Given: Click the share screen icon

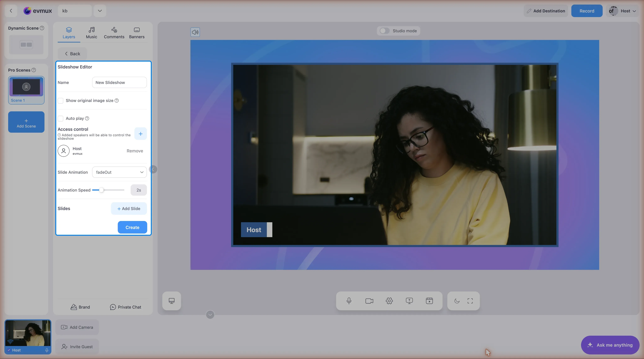Looking at the screenshot, I should tap(409, 301).
